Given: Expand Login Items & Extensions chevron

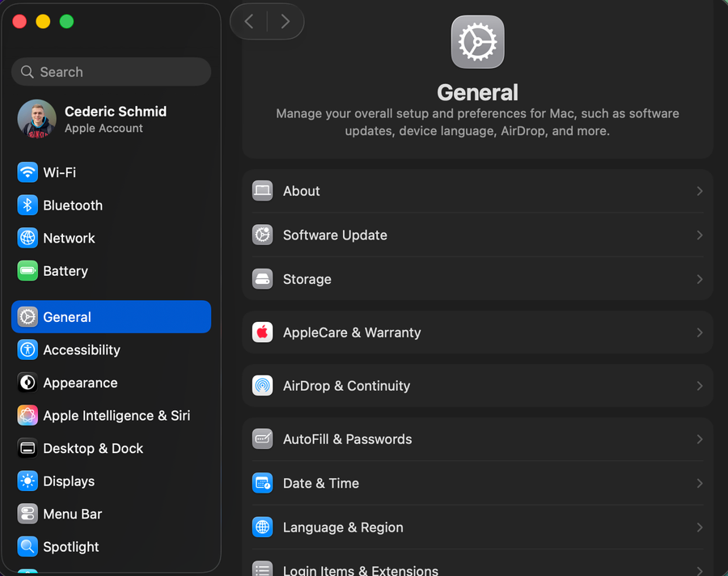Looking at the screenshot, I should pos(699,571).
